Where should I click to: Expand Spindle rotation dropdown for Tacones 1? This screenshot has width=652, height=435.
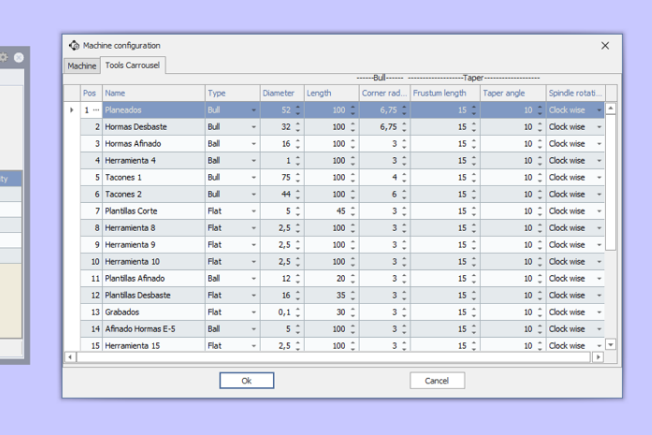tap(599, 177)
